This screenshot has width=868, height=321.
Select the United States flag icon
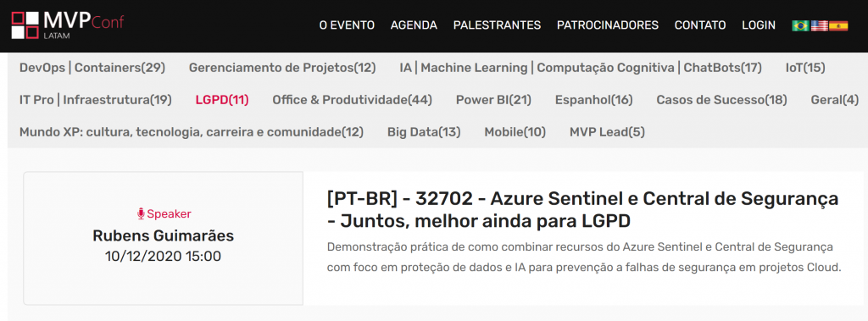(x=820, y=25)
